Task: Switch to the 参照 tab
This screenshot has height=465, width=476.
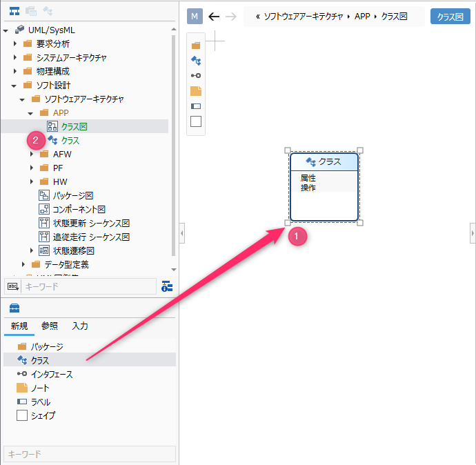Action: (50, 326)
